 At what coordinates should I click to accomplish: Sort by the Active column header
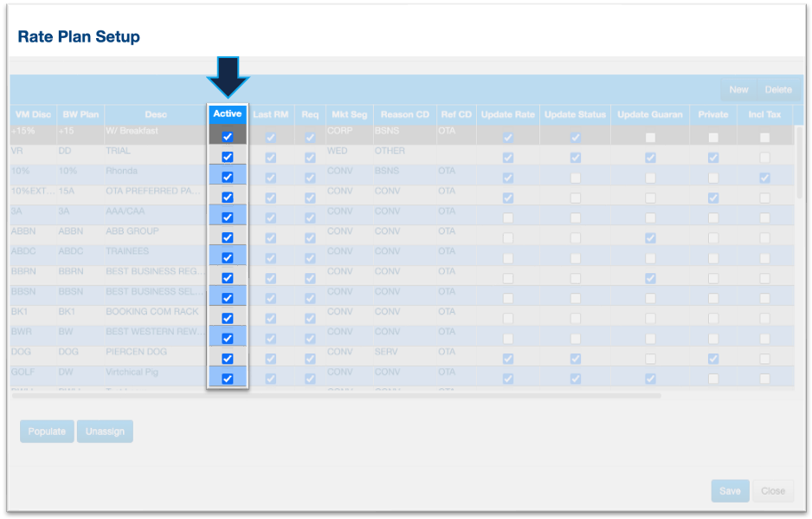(228, 114)
